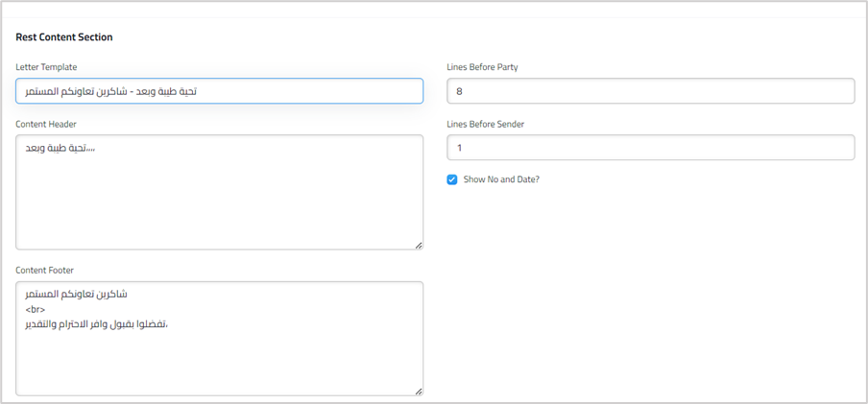Image resolution: width=868 pixels, height=404 pixels.
Task: Click the 'Letter Template' label
Action: [x=46, y=67]
